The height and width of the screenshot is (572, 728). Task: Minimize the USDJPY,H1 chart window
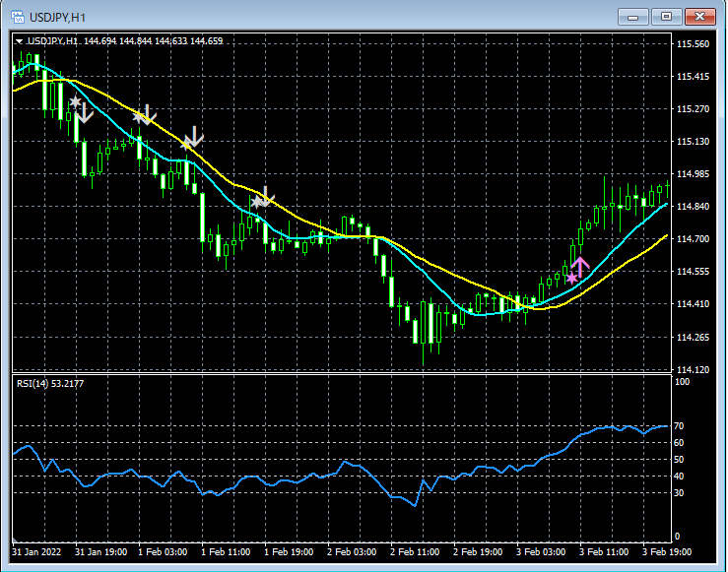click(x=633, y=17)
